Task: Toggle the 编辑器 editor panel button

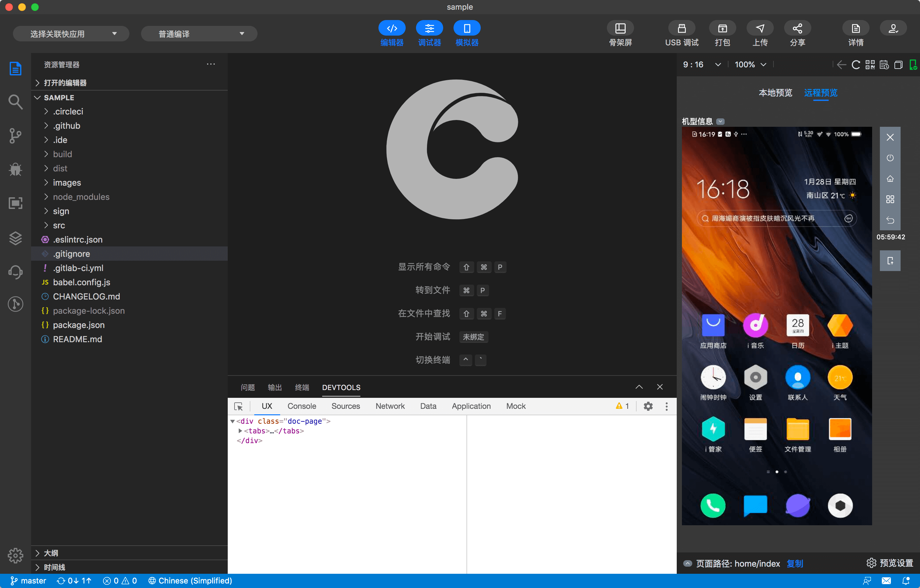Action: pos(392,29)
